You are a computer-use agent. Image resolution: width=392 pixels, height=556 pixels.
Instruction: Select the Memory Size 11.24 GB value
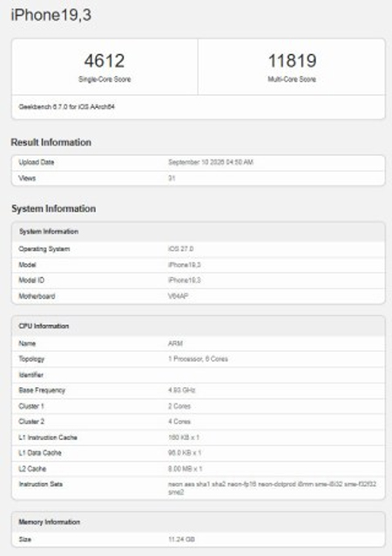click(181, 539)
